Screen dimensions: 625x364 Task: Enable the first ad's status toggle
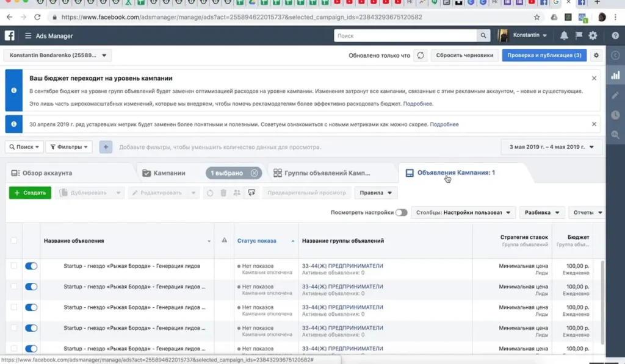tap(31, 266)
